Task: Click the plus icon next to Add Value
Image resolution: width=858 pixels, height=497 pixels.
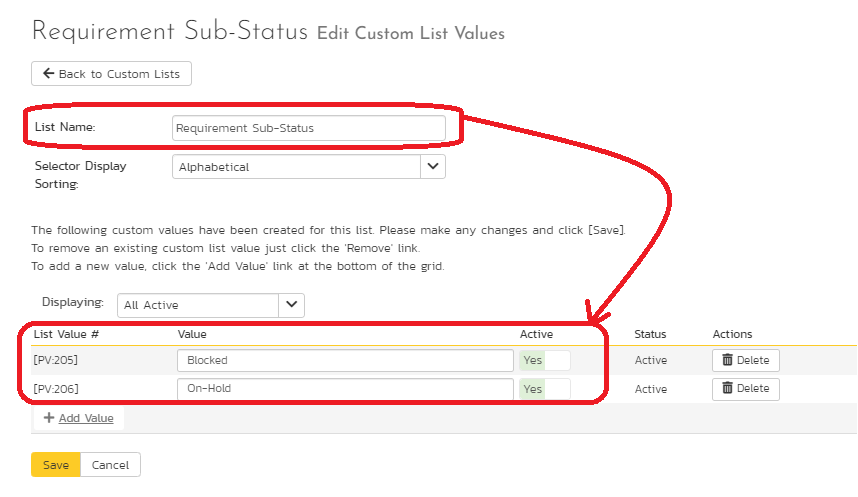Action: point(48,418)
